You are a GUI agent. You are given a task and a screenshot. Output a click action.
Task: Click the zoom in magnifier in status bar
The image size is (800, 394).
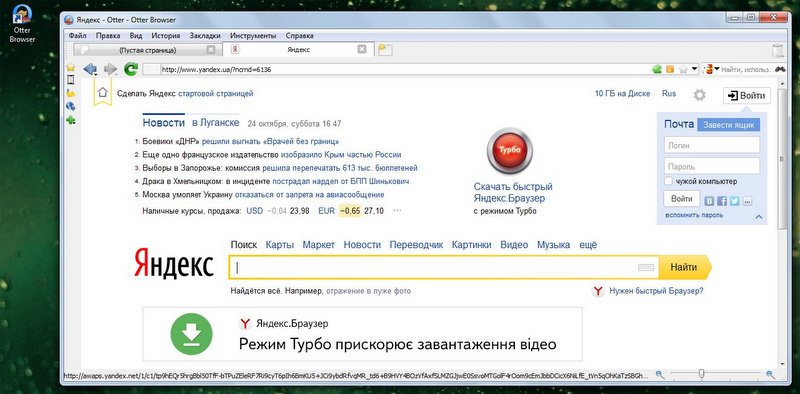pyautogui.click(x=770, y=375)
